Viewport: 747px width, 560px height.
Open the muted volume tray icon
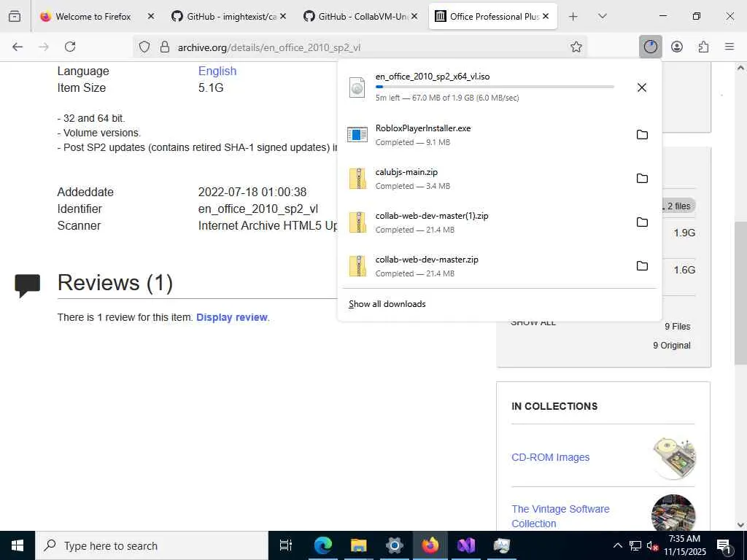652,545
